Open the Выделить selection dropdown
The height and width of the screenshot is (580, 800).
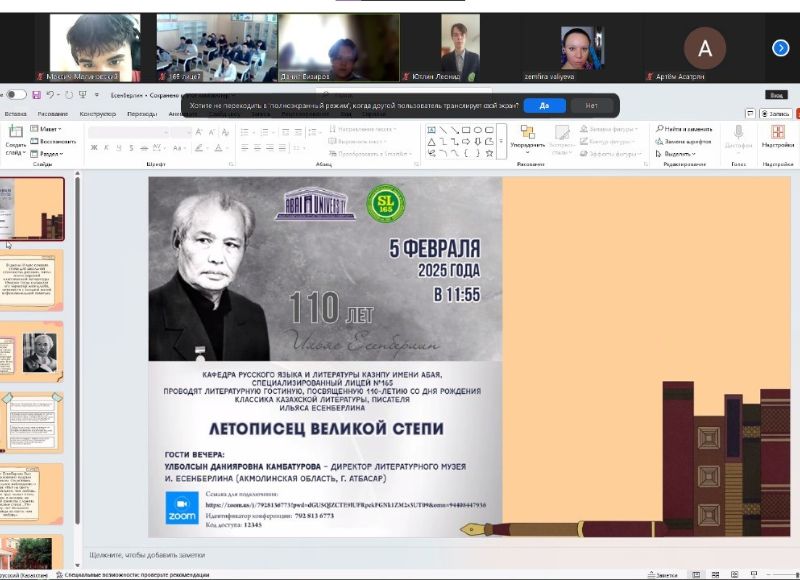[x=679, y=154]
